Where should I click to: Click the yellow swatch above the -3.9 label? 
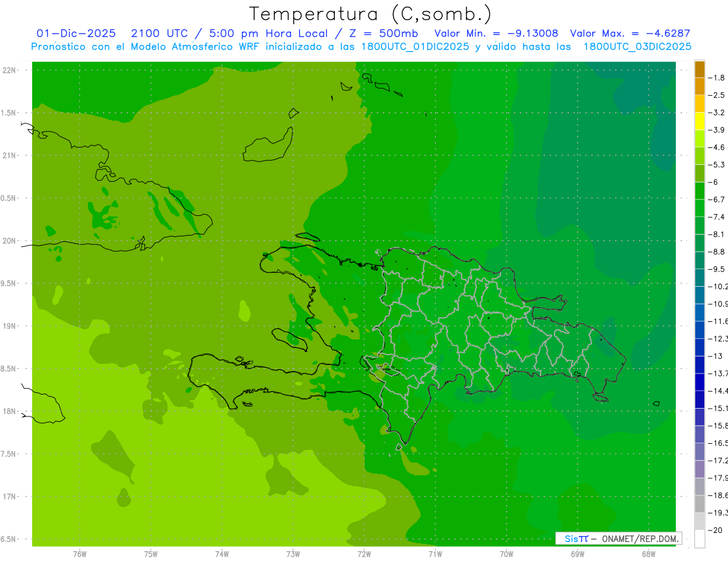click(x=699, y=121)
